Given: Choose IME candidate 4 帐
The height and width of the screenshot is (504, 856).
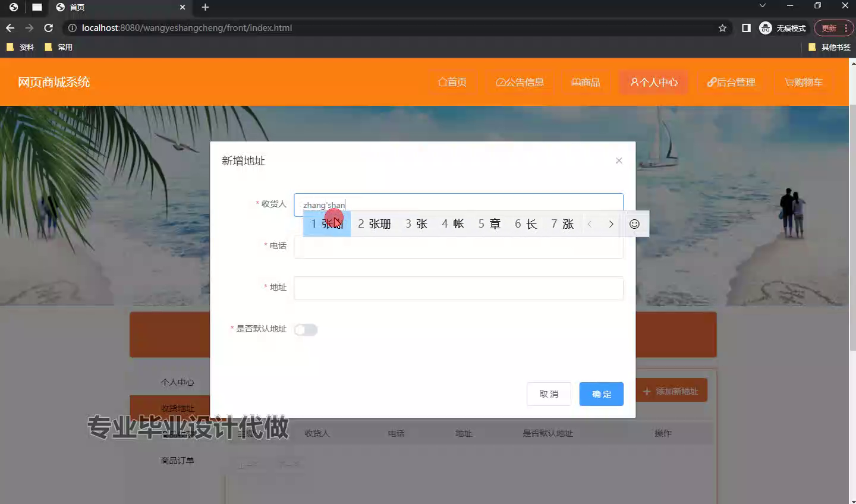Looking at the screenshot, I should point(453,224).
